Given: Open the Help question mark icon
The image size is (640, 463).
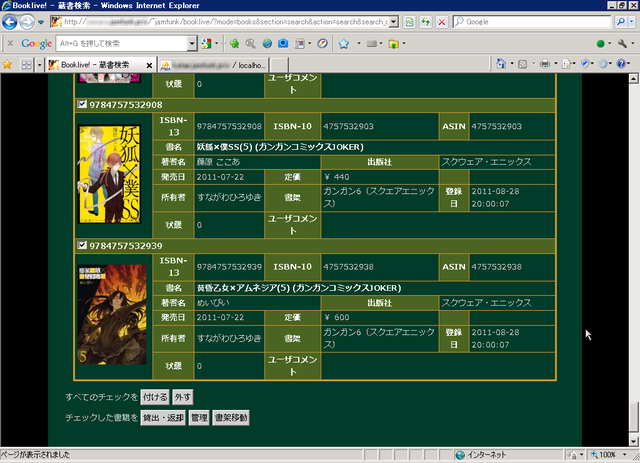Looking at the screenshot, I should (621, 64).
